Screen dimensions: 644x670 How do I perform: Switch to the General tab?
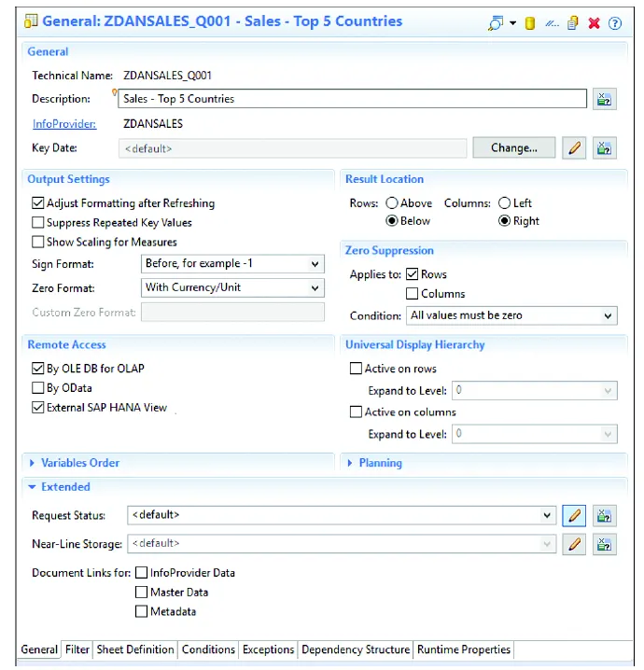click(39, 649)
